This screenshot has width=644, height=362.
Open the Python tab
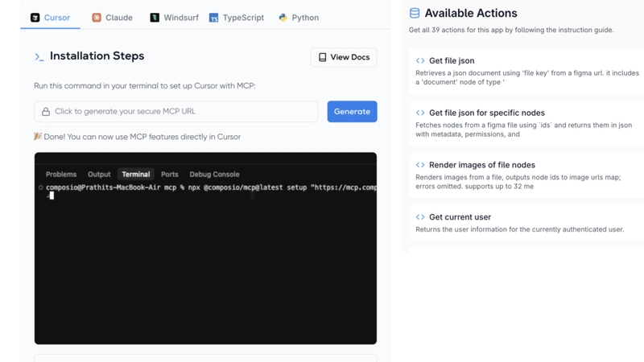pyautogui.click(x=299, y=18)
